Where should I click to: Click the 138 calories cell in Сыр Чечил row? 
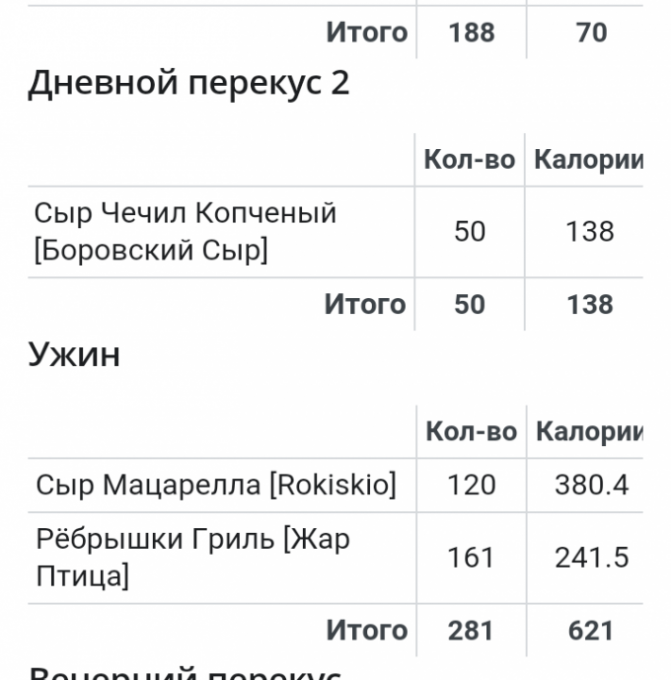tap(589, 231)
